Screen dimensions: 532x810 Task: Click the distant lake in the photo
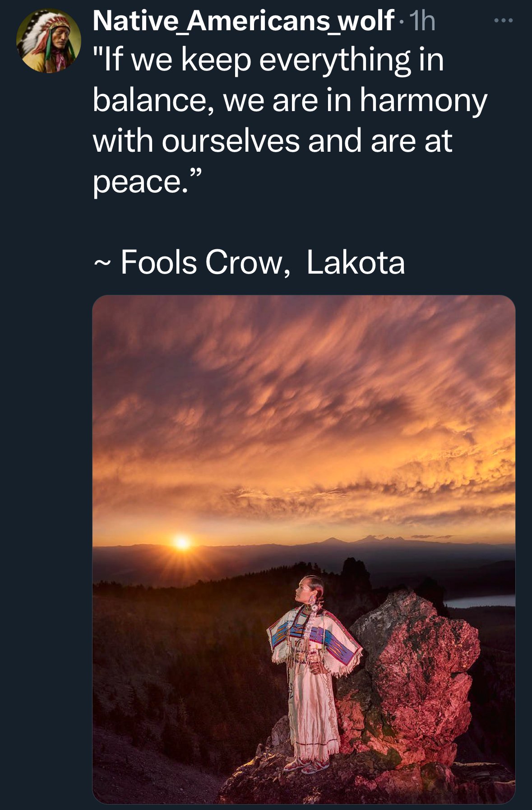click(479, 601)
